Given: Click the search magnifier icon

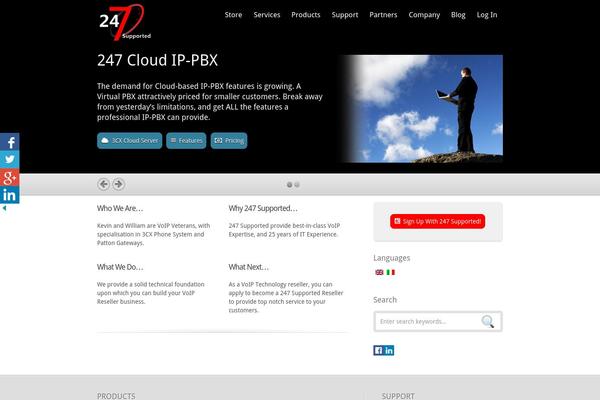Looking at the screenshot, I should pos(488,322).
